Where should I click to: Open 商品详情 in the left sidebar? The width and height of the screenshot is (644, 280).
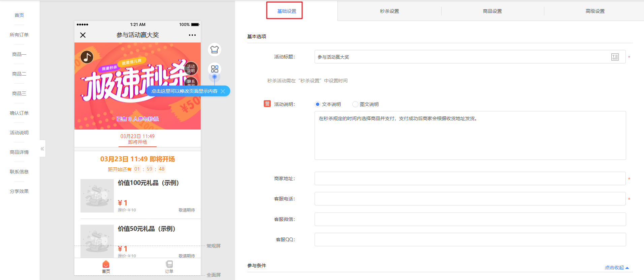click(x=19, y=152)
